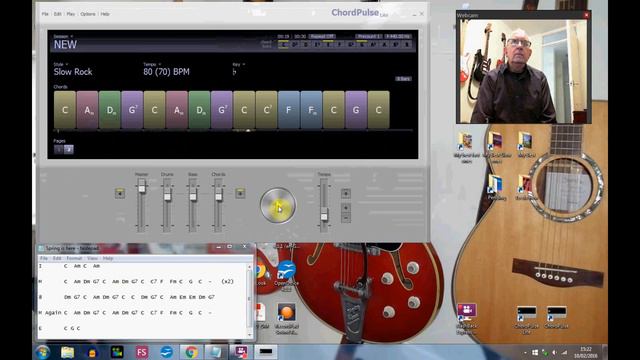
Task: Click the A 440 Hz tuning button
Action: pos(398,36)
